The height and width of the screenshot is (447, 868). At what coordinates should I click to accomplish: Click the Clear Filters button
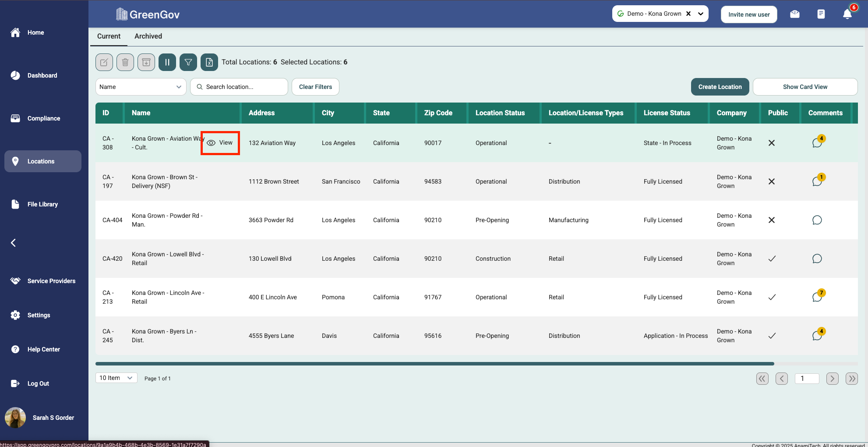coord(315,87)
